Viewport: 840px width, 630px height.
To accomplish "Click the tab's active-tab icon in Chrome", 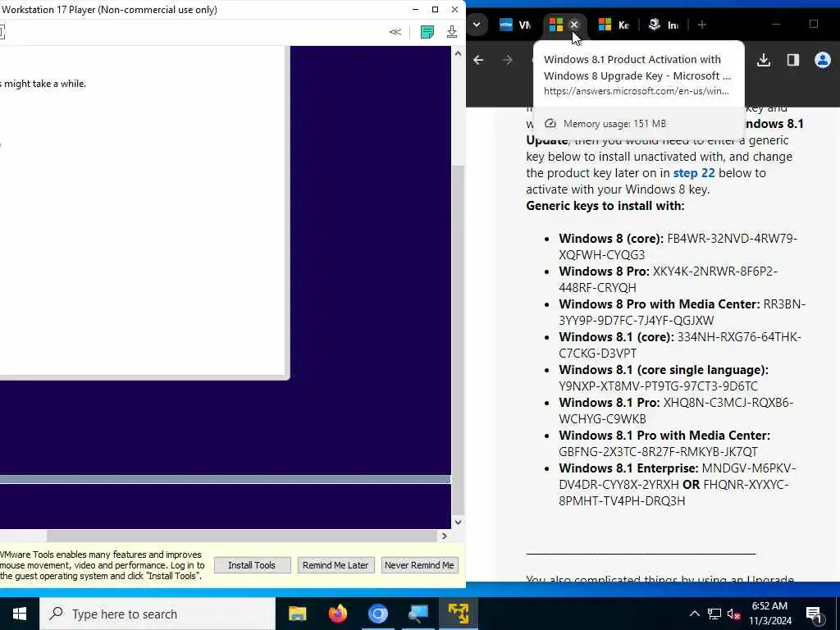I will [556, 25].
